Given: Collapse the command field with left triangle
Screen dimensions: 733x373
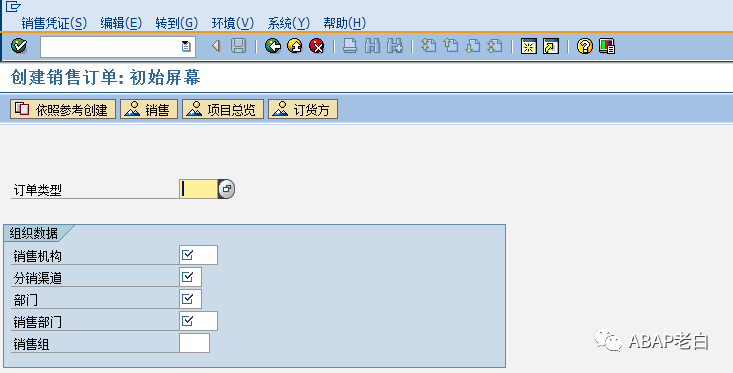Looking at the screenshot, I should coord(216,46).
